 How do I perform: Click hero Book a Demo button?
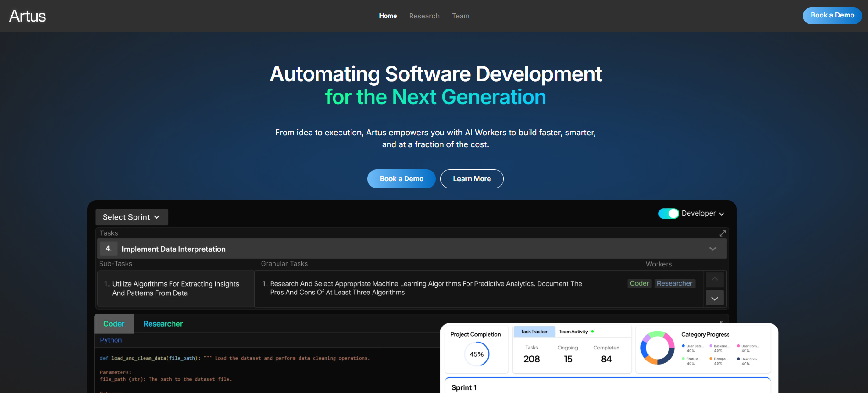click(x=401, y=179)
